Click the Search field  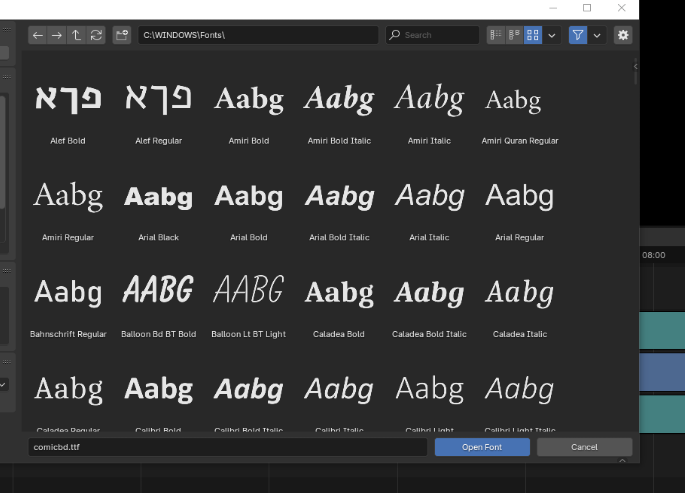tap(432, 35)
